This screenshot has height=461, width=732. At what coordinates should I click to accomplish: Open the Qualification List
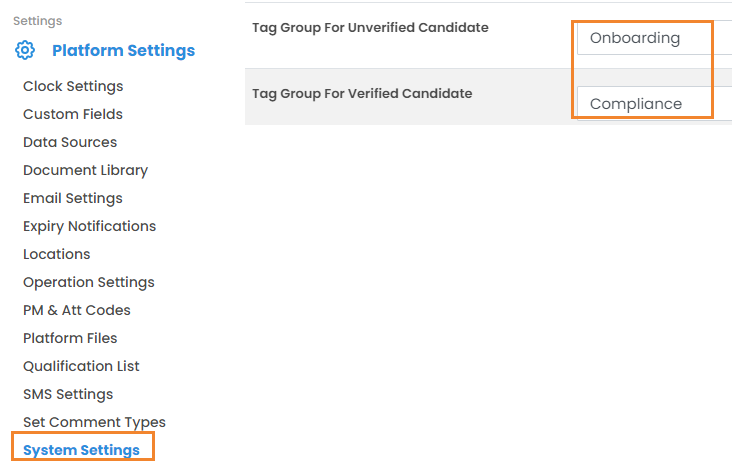click(81, 366)
